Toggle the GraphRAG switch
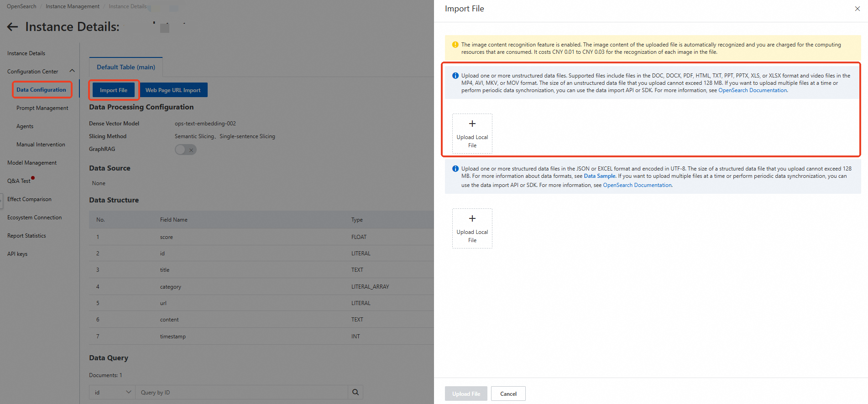The image size is (868, 404). [186, 150]
